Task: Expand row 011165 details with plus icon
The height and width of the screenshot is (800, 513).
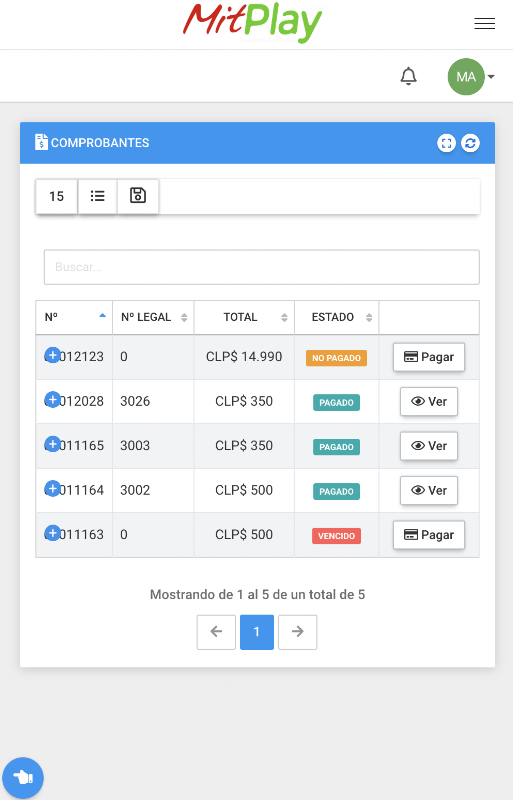Action: 53,444
